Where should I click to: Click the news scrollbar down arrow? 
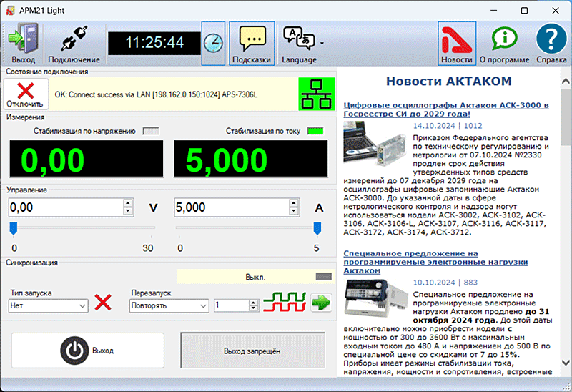pyautogui.click(x=566, y=363)
